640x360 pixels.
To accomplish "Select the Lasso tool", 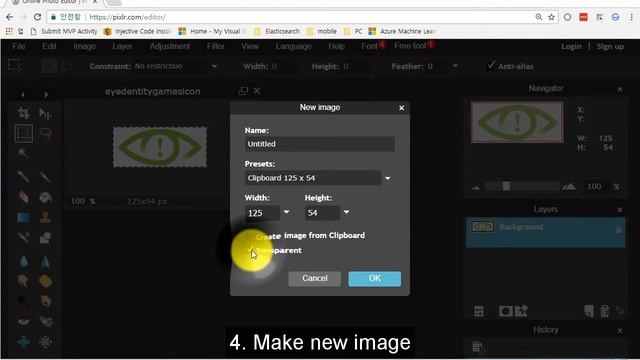I will pos(46,133).
